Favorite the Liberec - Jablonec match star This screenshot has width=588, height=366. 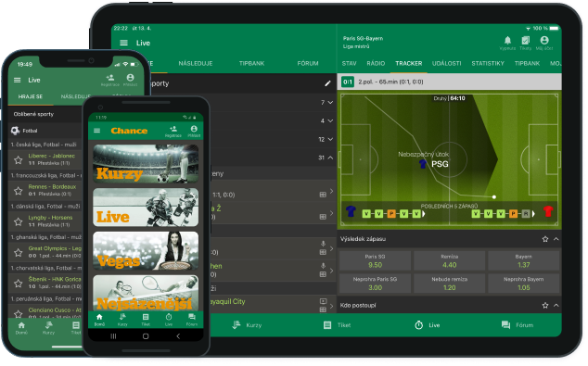[x=18, y=160]
